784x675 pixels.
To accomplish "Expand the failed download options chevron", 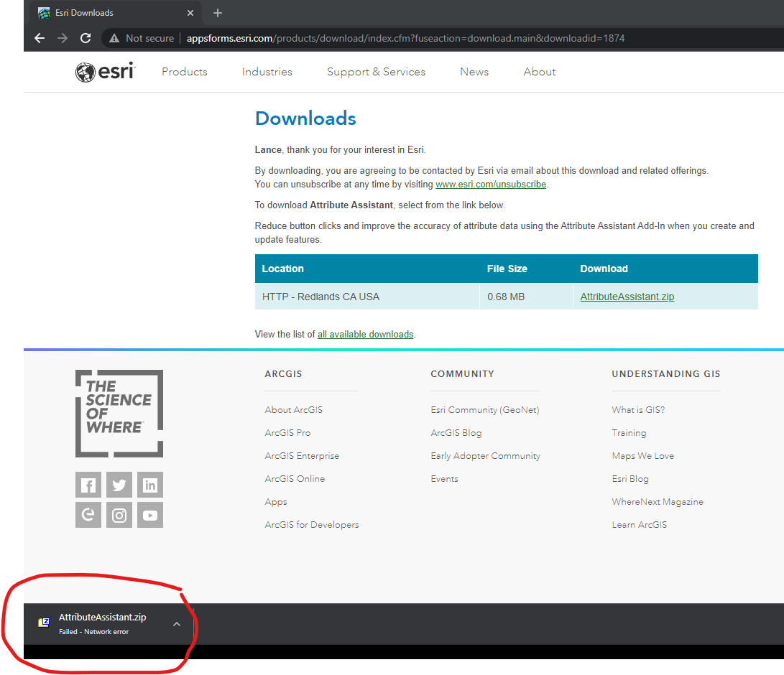I will 177,624.
